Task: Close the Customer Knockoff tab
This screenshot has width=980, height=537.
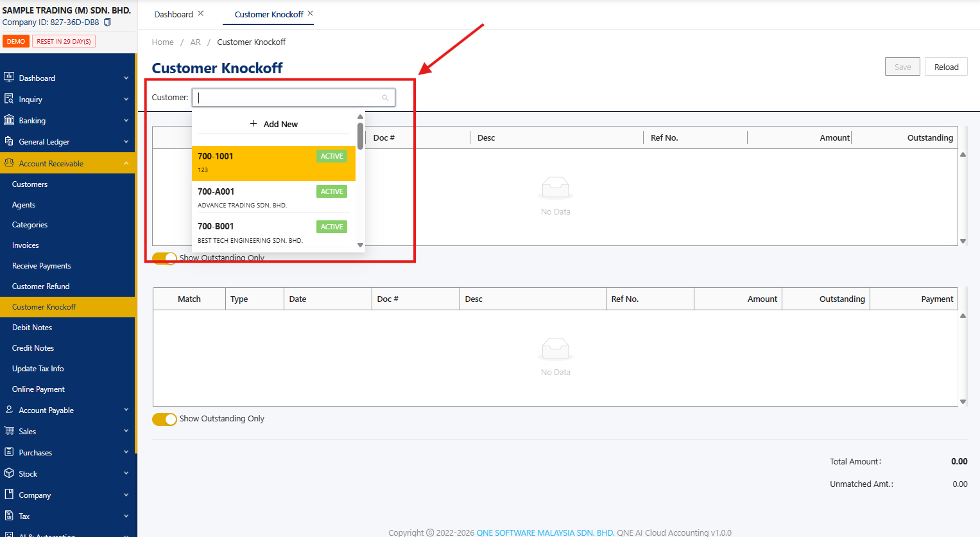Action: click(x=311, y=13)
